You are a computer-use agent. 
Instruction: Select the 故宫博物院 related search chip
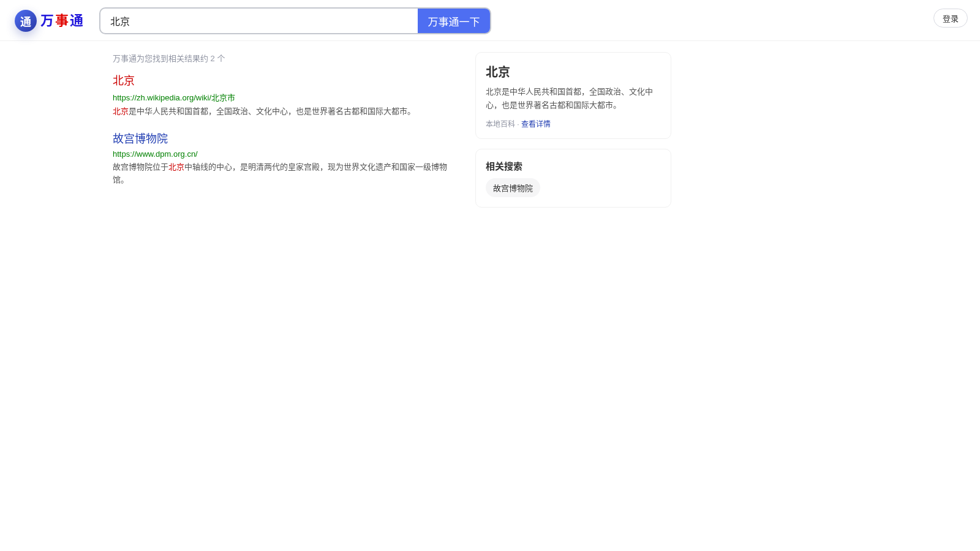coord(513,188)
